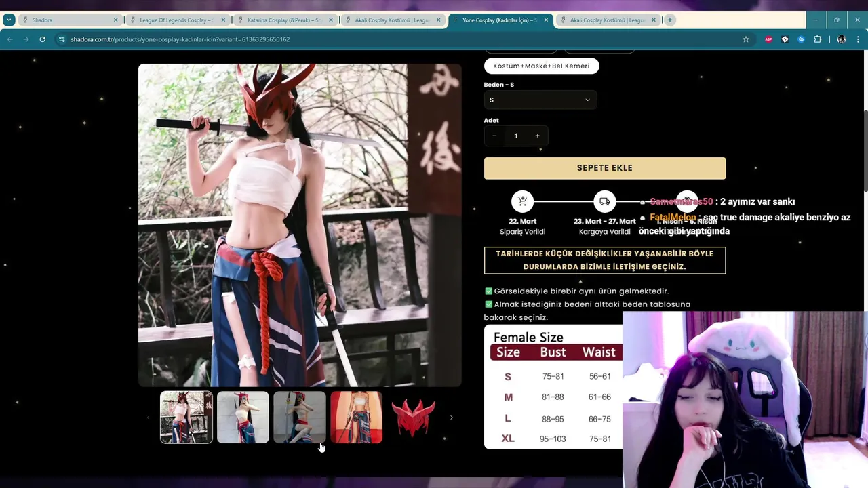
Task: Click the Beden - S label
Action: tap(498, 85)
